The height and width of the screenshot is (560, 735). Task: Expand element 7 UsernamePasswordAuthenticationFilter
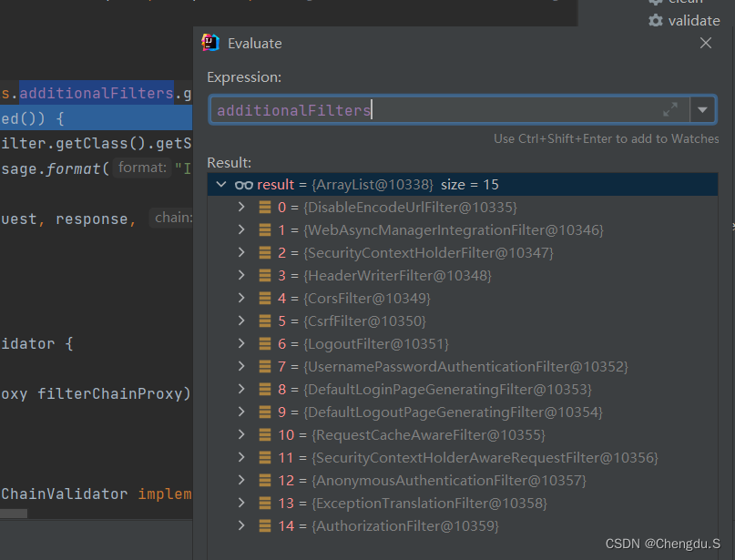click(x=241, y=366)
